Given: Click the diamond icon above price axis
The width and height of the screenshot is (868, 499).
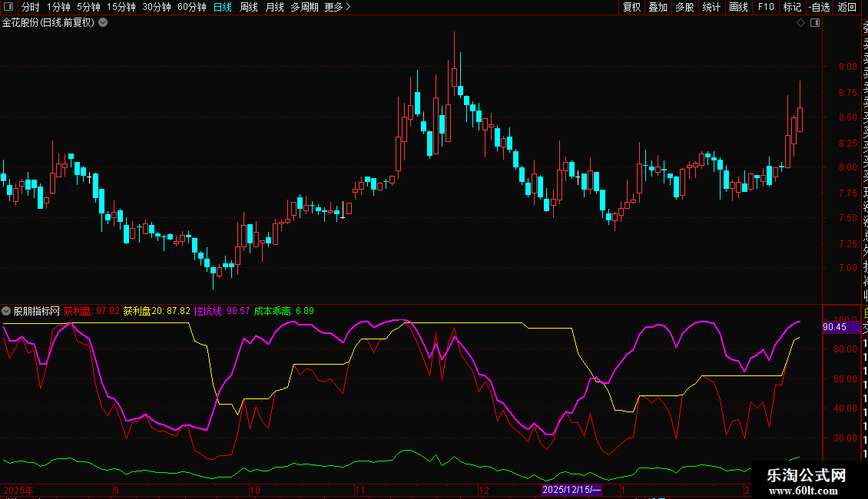Looking at the screenshot, I should tap(800, 23).
